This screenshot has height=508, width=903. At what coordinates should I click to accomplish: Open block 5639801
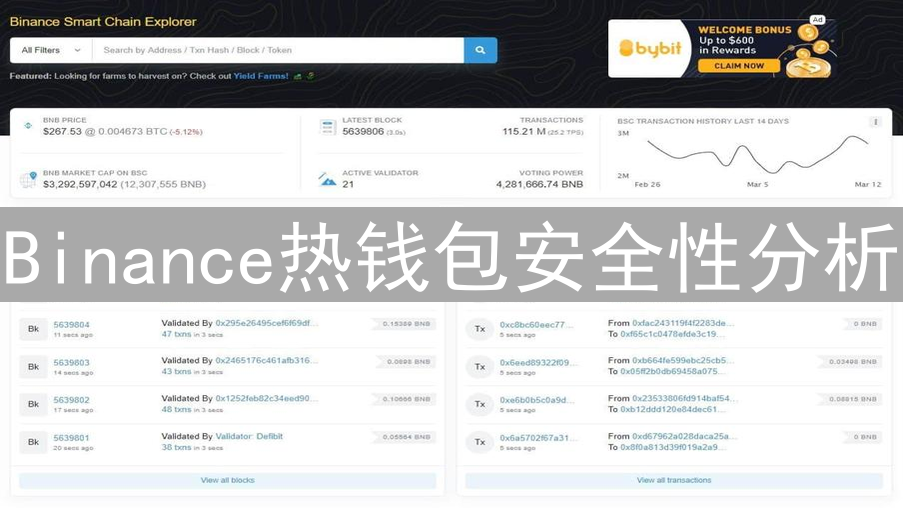click(x=71, y=438)
